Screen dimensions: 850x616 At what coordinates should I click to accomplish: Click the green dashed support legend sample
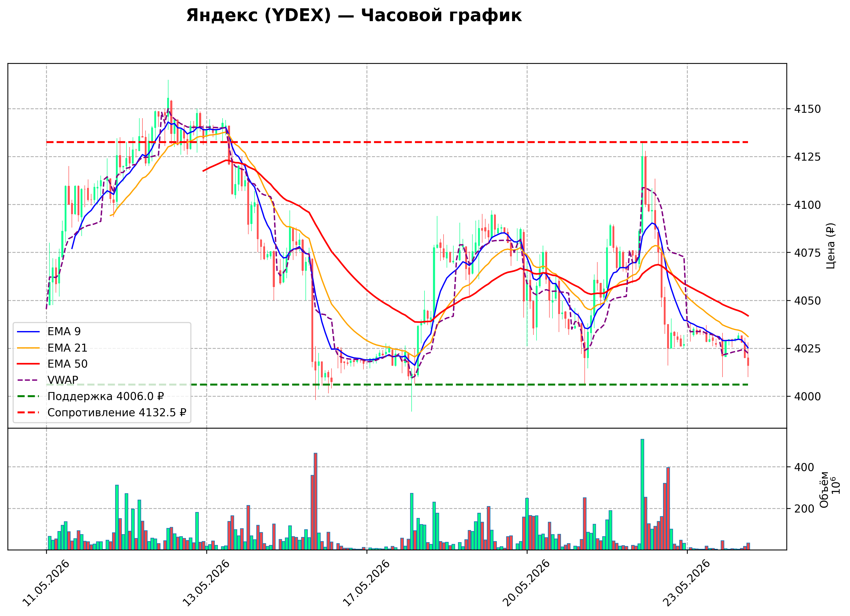[29, 397]
